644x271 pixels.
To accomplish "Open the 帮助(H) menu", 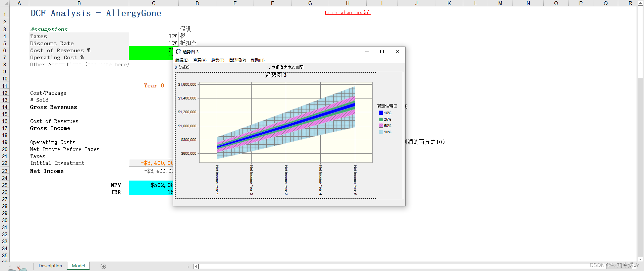I will (258, 60).
